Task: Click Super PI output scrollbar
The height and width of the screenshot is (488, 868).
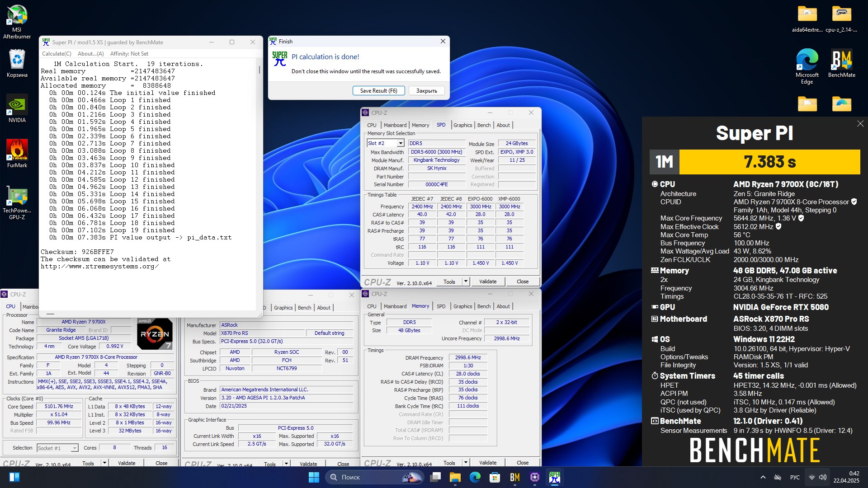Action: pyautogui.click(x=259, y=70)
